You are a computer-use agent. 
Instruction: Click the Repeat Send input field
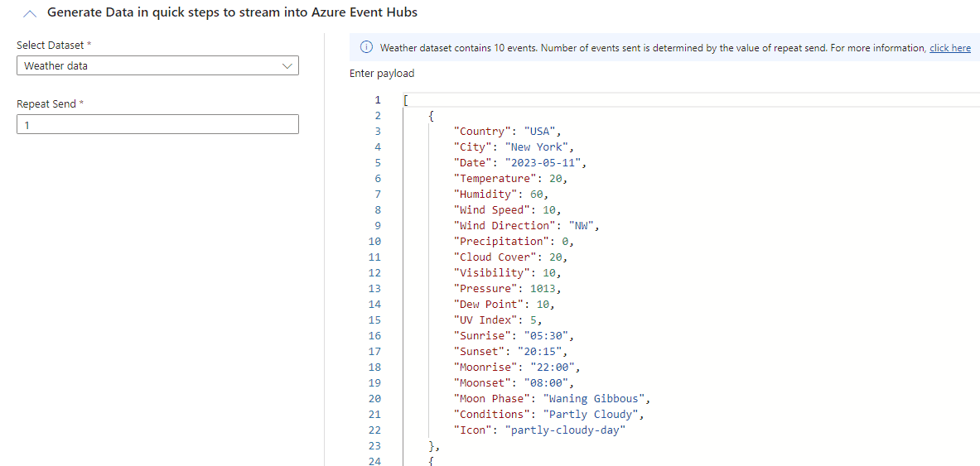(x=157, y=124)
